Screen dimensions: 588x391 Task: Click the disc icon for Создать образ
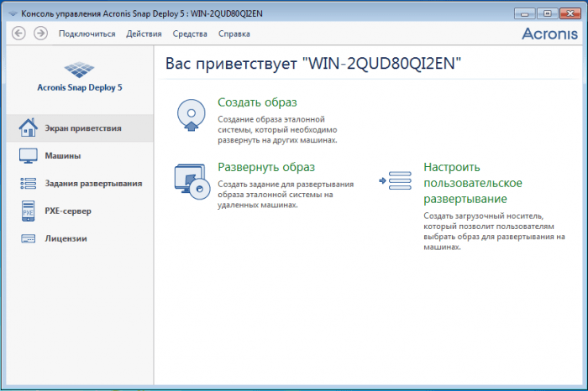tap(192, 115)
